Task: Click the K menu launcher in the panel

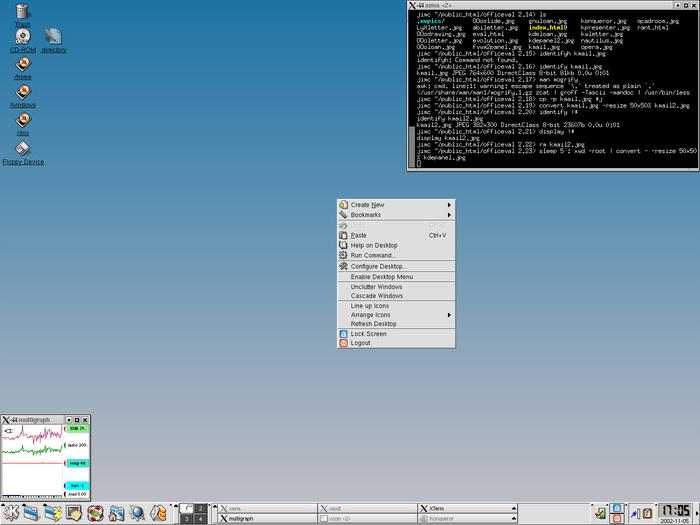Action: coord(11,513)
